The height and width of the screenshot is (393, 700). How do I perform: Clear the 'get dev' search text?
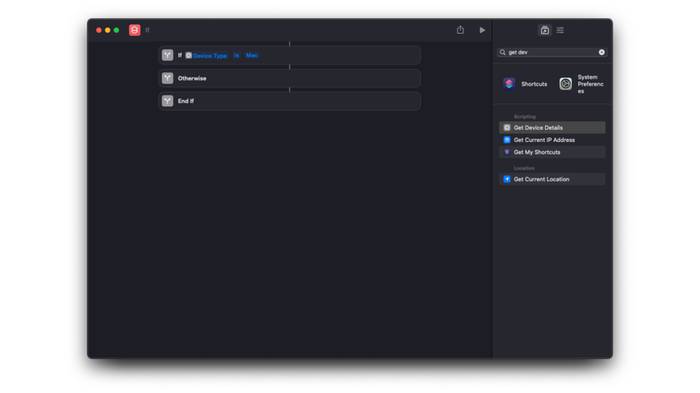point(602,52)
